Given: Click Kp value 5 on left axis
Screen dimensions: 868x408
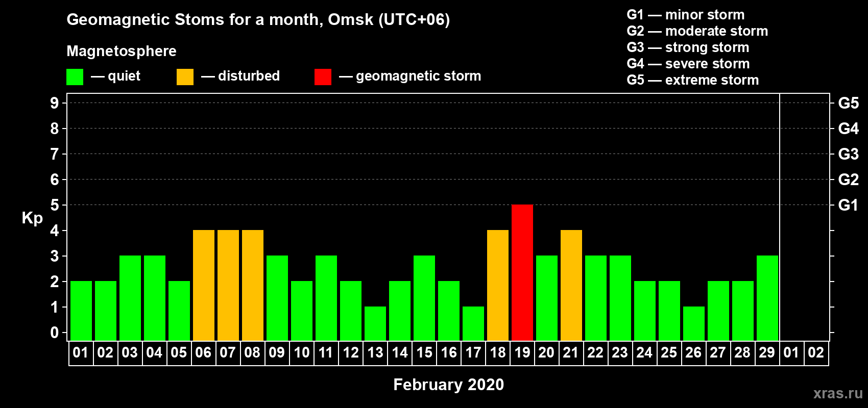Looking at the screenshot, I should pyautogui.click(x=55, y=205).
